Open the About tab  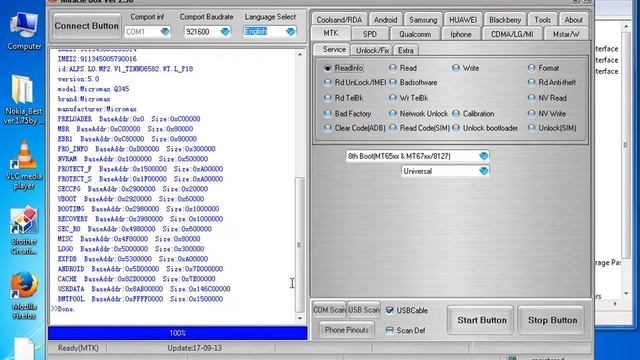click(x=573, y=20)
